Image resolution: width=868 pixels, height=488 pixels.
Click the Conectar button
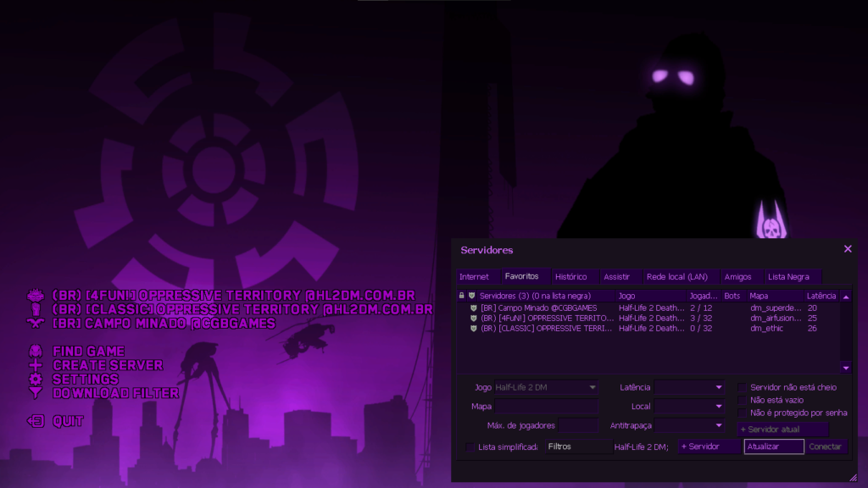[x=826, y=446]
